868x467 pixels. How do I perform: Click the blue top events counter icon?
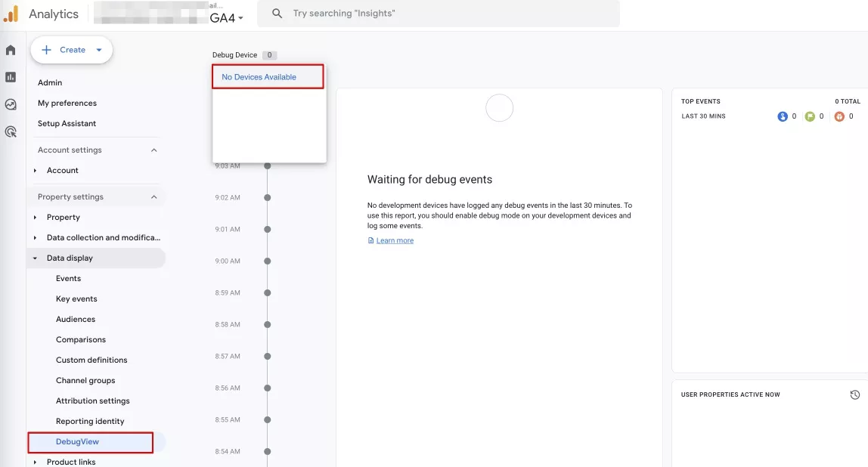coord(783,116)
